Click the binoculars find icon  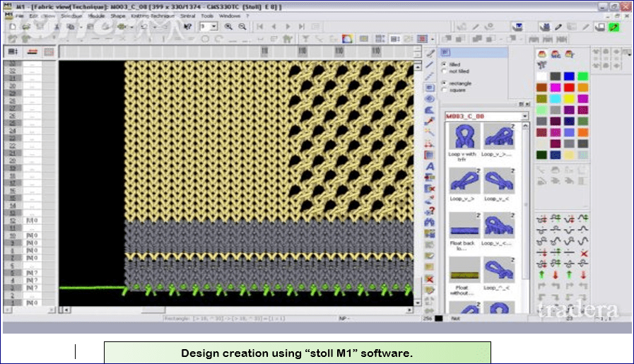click(430, 222)
